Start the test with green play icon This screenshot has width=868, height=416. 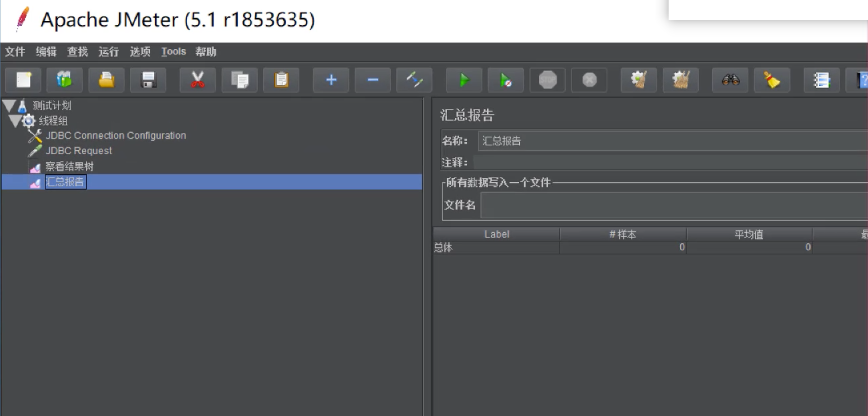[x=464, y=80]
